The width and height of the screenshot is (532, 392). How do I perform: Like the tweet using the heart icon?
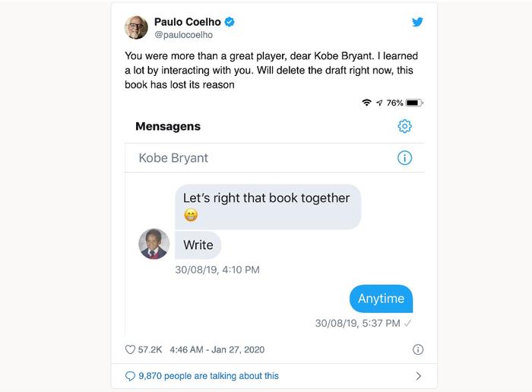click(130, 349)
